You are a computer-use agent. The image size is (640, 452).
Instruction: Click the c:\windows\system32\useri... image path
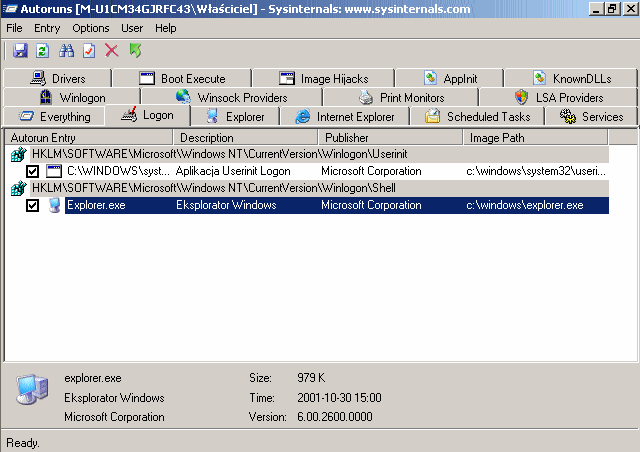click(536, 171)
